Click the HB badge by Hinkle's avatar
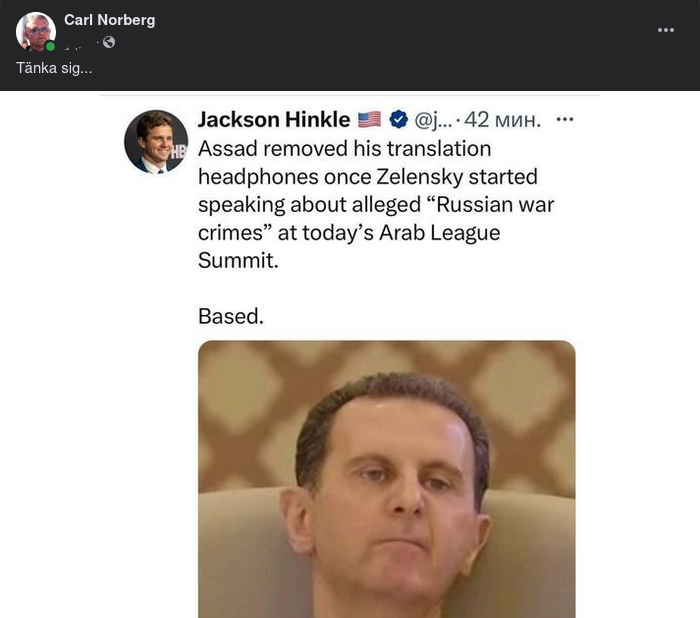 tap(180, 152)
